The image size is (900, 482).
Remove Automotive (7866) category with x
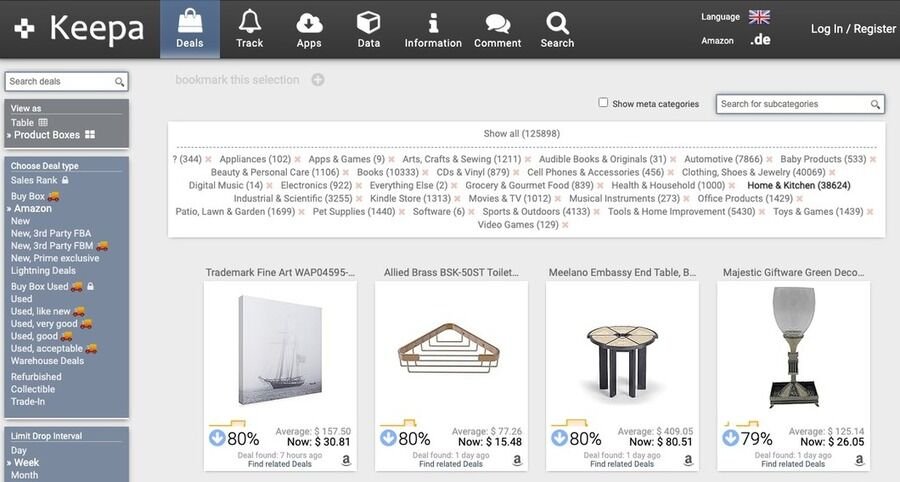pos(769,160)
